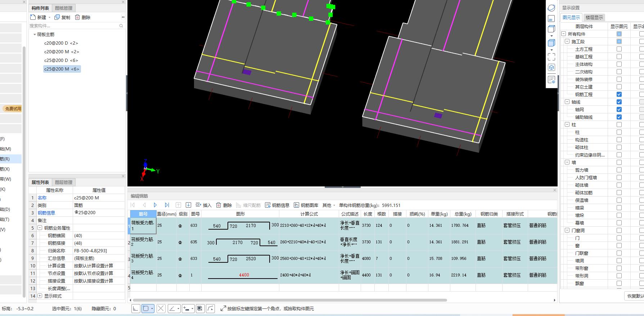The height and width of the screenshot is (316, 644).
Task: Collapse the 筏板主筋 tree node
Action: click(x=35, y=35)
